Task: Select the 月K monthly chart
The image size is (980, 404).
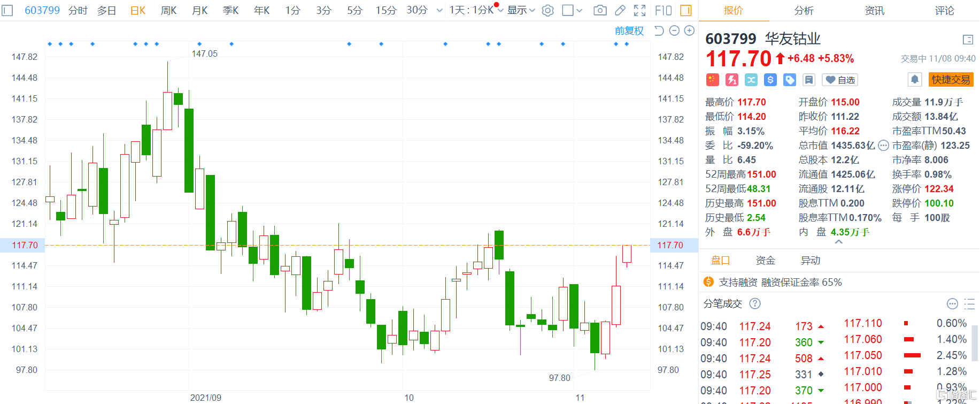Action: [200, 10]
